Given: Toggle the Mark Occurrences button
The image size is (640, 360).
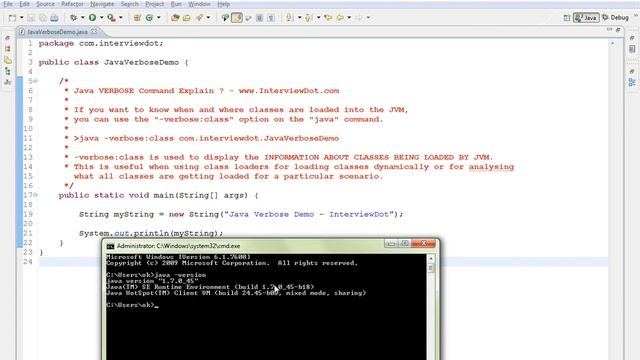Looking at the screenshot, I should [225, 18].
